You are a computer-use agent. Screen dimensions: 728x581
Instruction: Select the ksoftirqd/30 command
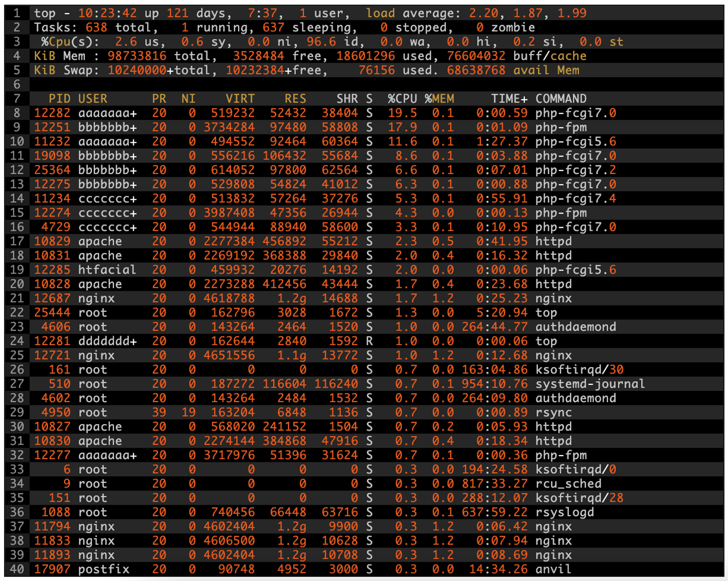[x=579, y=370]
